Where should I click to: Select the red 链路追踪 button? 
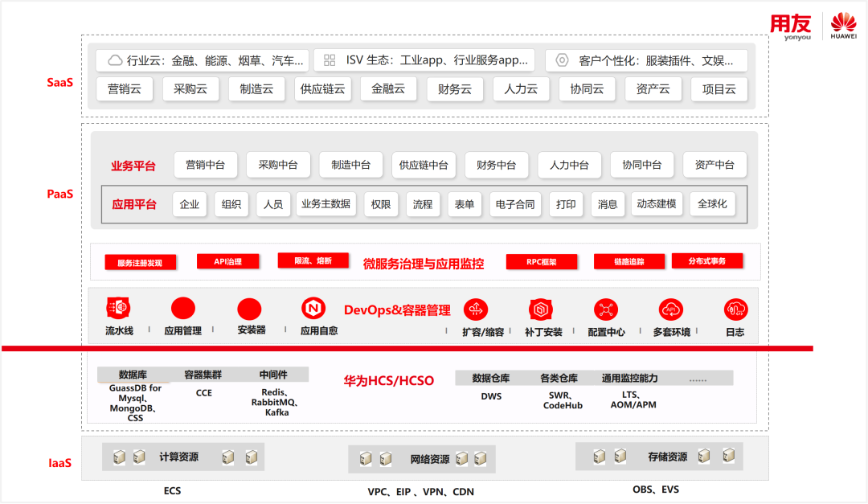tap(629, 261)
